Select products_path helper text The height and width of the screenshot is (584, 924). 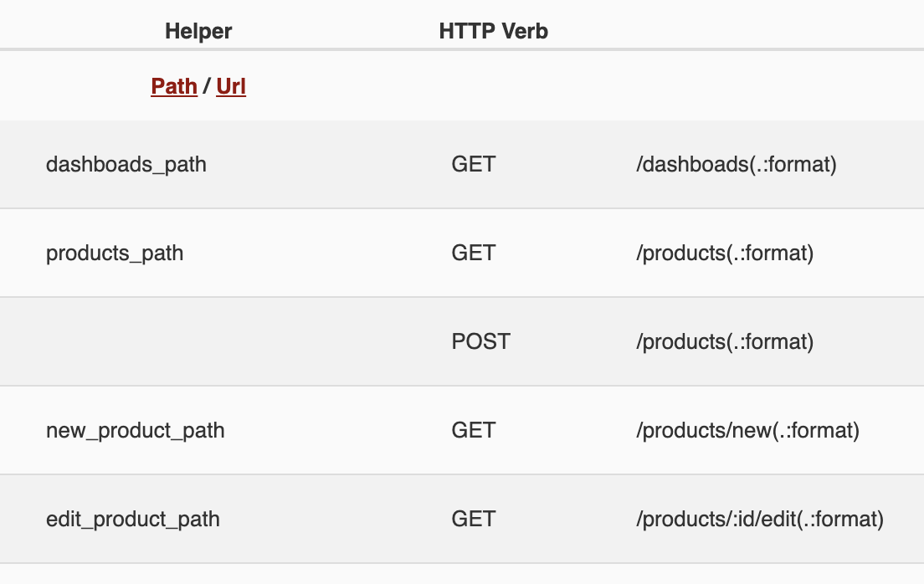(x=115, y=253)
